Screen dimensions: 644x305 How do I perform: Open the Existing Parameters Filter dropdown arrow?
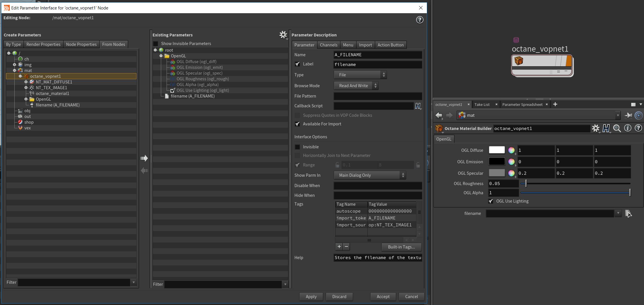point(285,284)
